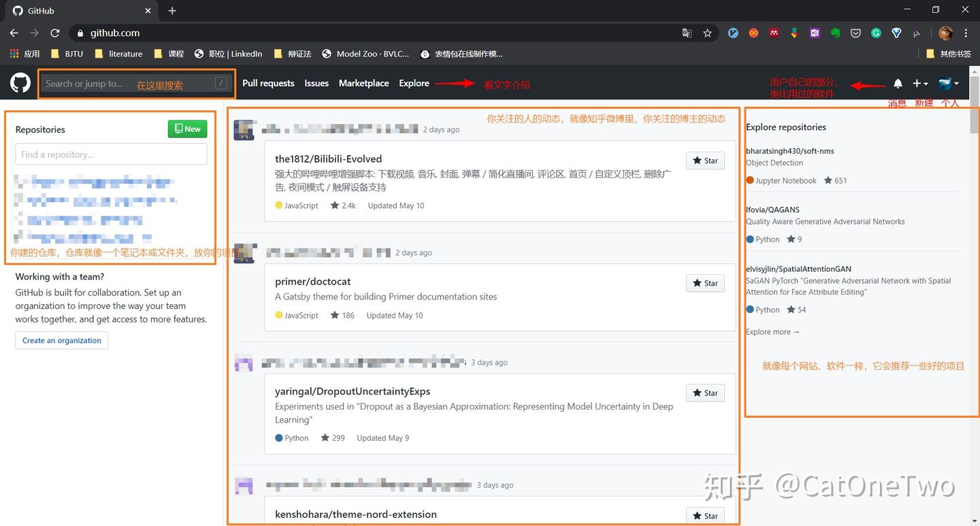Image resolution: width=980 pixels, height=526 pixels.
Task: Go back with browser back arrow
Action: point(14,33)
